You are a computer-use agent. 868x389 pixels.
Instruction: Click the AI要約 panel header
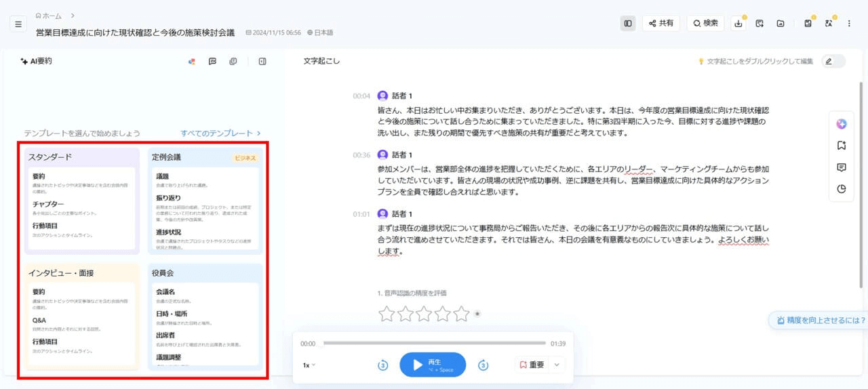tap(37, 61)
